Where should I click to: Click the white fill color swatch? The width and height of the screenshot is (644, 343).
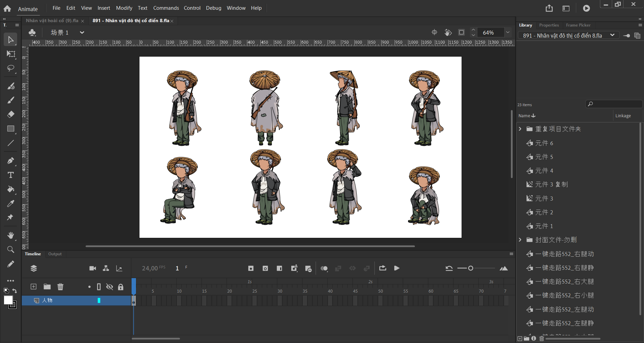coord(8,300)
